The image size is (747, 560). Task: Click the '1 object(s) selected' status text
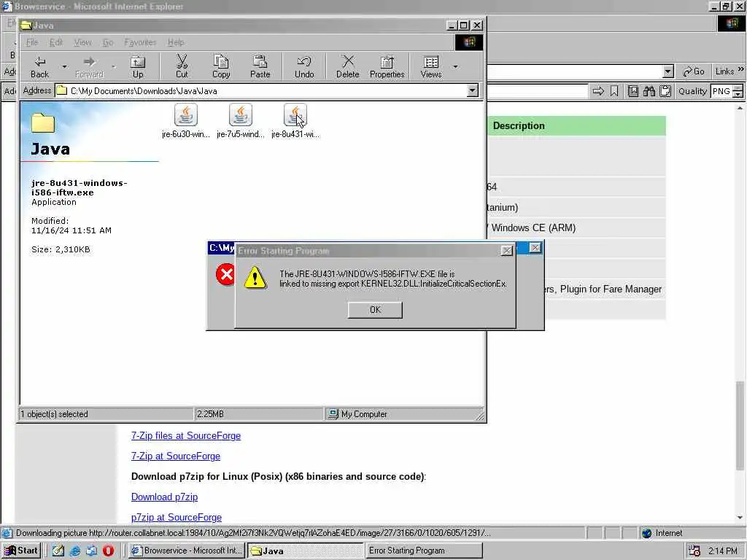(54, 414)
